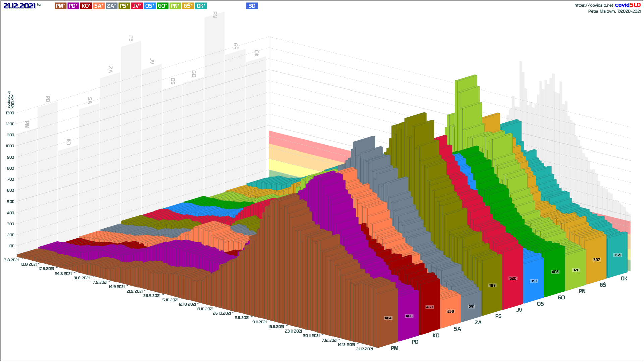This screenshot has height=362, width=644.
Task: Click the 21.12.2021 axis date label
Action: [365, 349]
